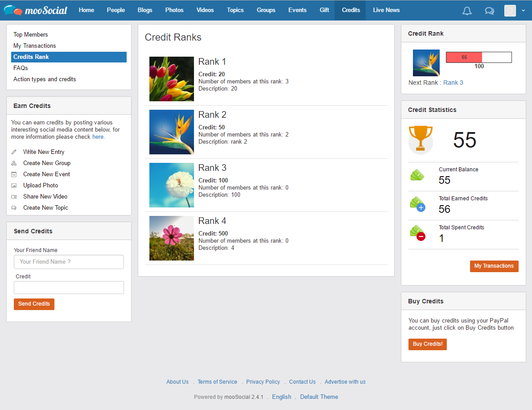Viewport: 532px width, 410px height.
Task: Open the About Us footer link
Action: pos(177,382)
